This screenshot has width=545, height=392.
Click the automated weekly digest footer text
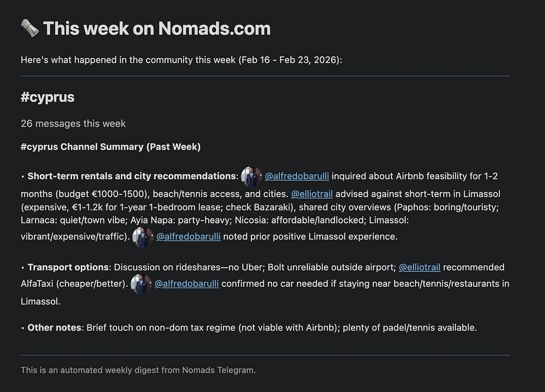point(138,370)
